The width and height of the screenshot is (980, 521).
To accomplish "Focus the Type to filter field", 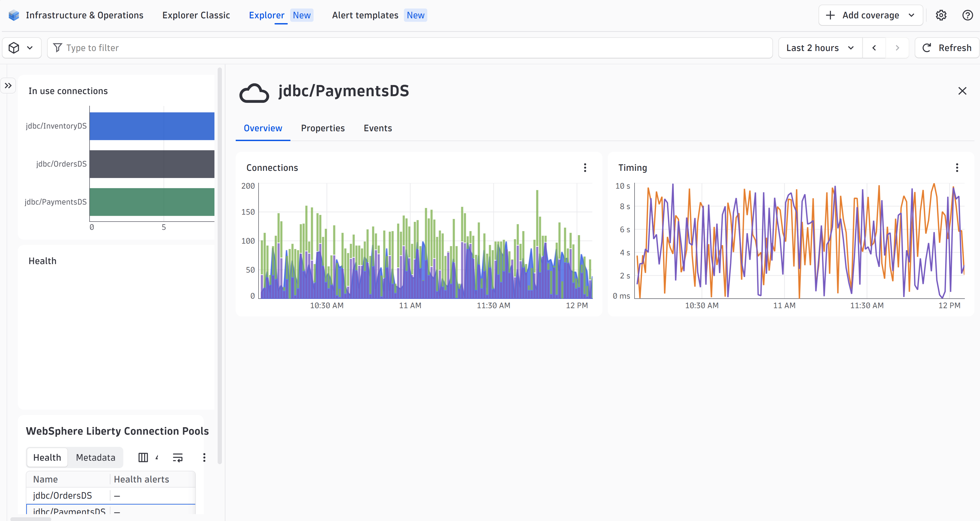I will 410,48.
